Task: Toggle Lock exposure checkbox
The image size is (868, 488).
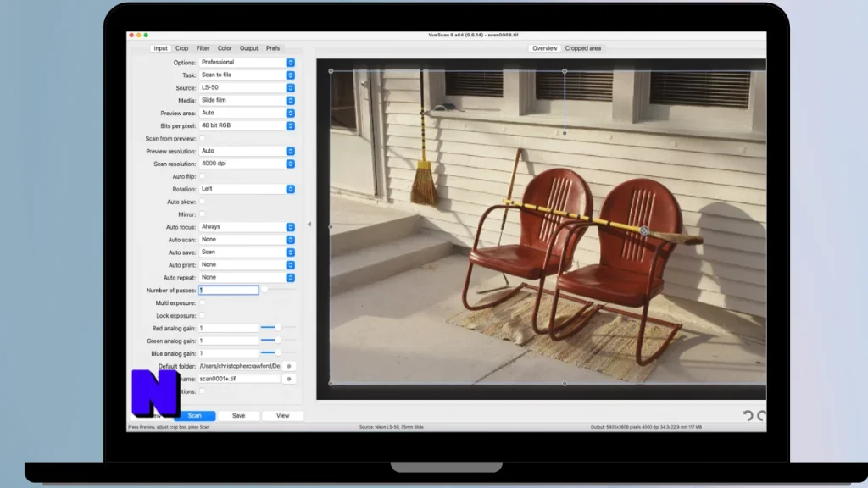Action: (202, 315)
